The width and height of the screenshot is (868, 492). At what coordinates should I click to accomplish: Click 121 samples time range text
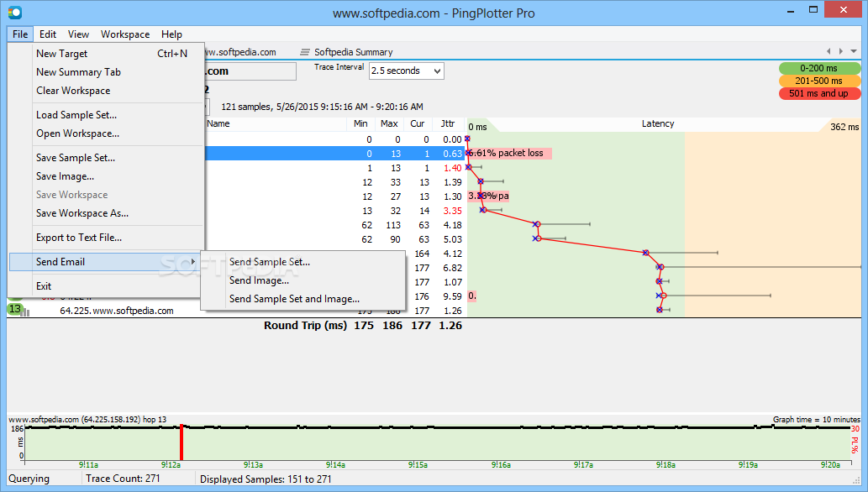322,107
